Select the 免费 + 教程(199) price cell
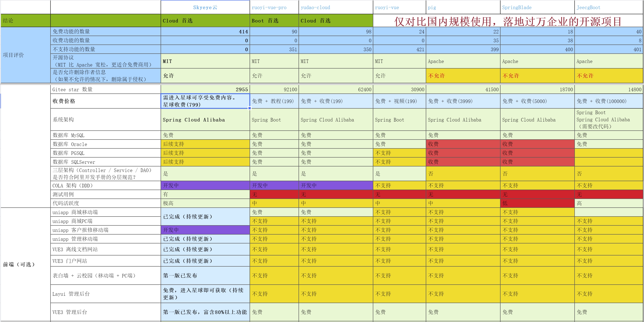The height and width of the screenshot is (322, 644). (274, 101)
